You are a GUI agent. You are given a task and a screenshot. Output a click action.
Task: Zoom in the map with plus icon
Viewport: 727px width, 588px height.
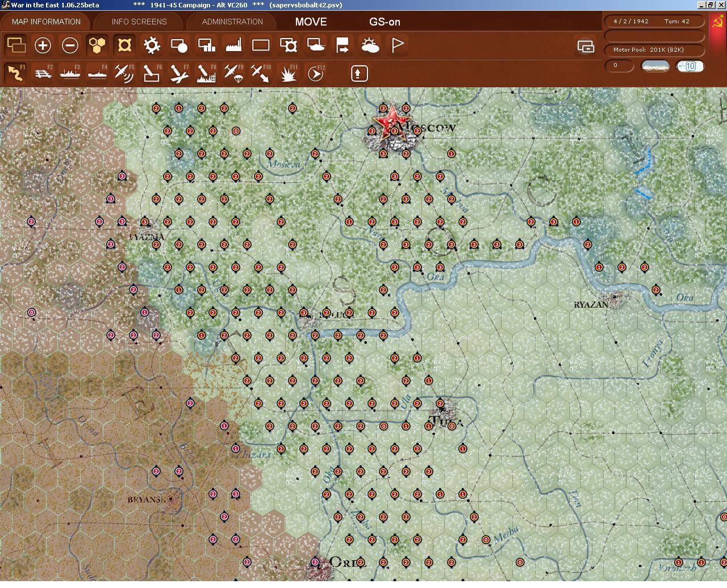point(43,45)
